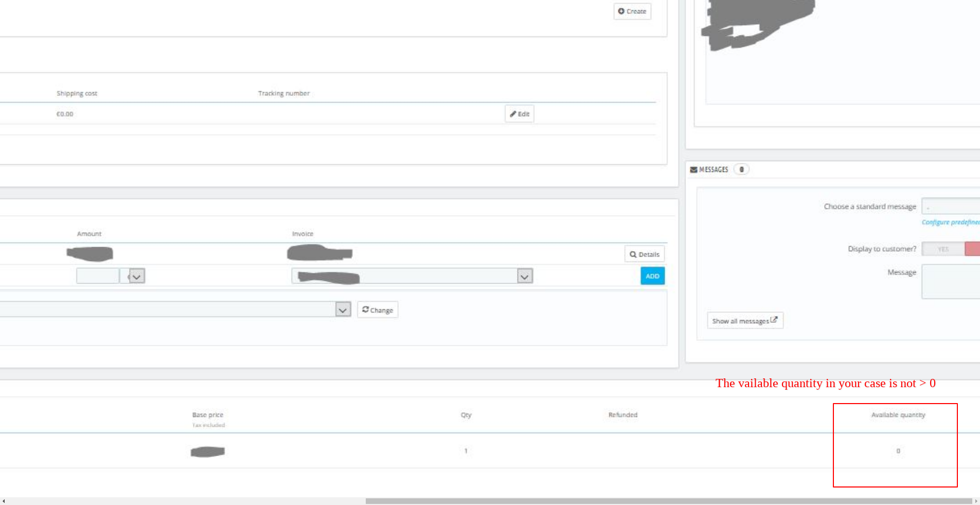
Task: Click the right scrollbar arrow at bottom right
Action: pos(976,500)
